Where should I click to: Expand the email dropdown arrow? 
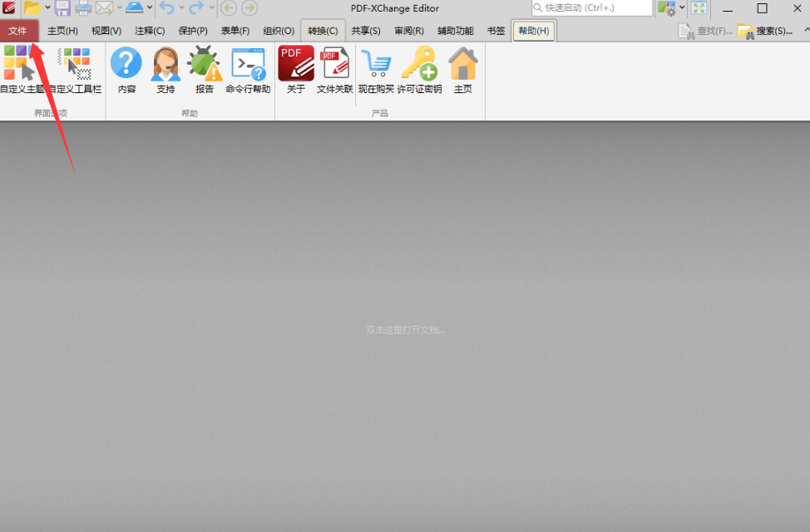[119, 7]
